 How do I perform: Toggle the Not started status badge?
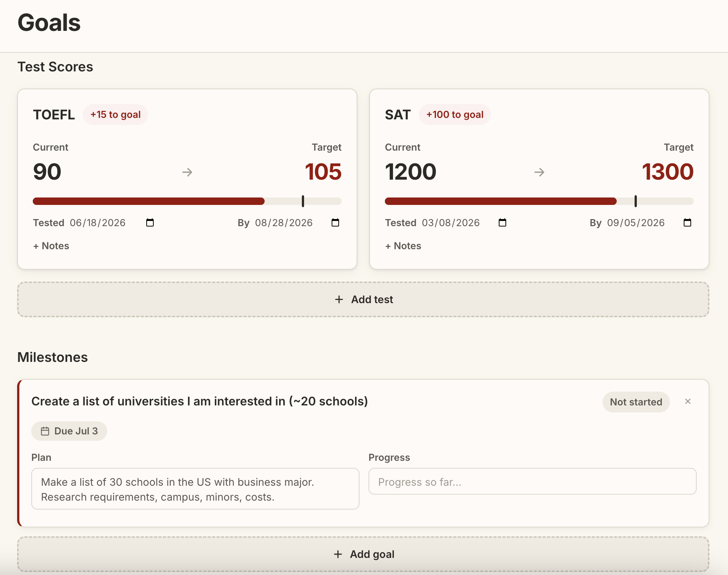tap(636, 402)
